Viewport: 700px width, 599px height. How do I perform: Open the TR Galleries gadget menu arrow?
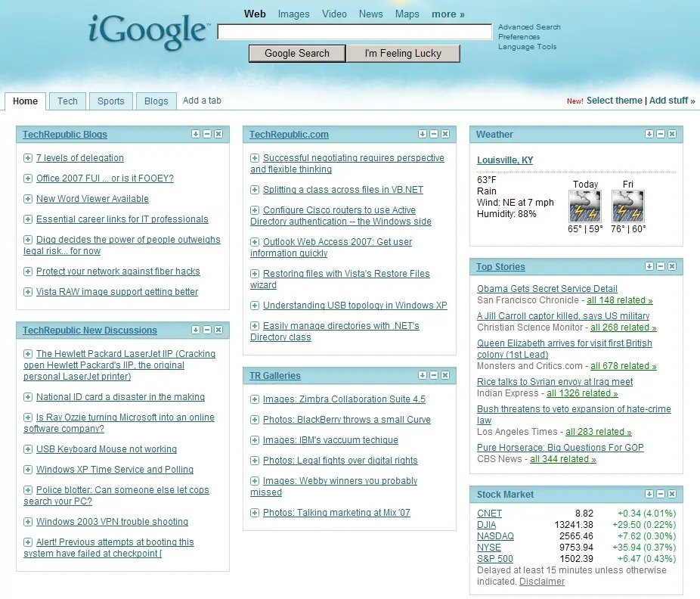[423, 375]
